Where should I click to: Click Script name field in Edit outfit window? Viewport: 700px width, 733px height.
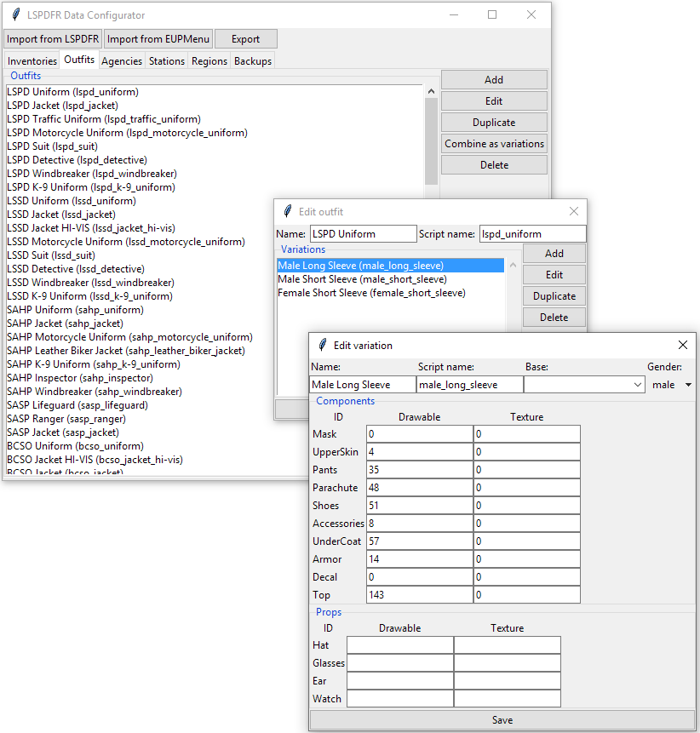point(533,234)
